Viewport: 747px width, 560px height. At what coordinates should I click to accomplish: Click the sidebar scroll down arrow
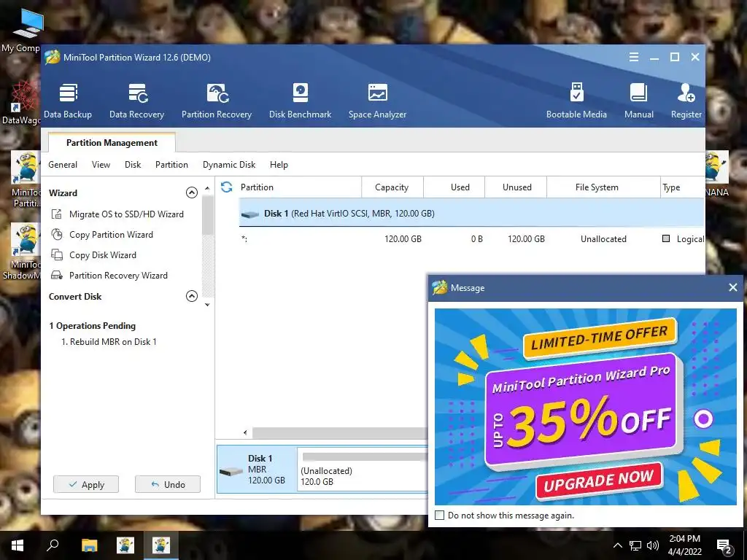pos(207,305)
